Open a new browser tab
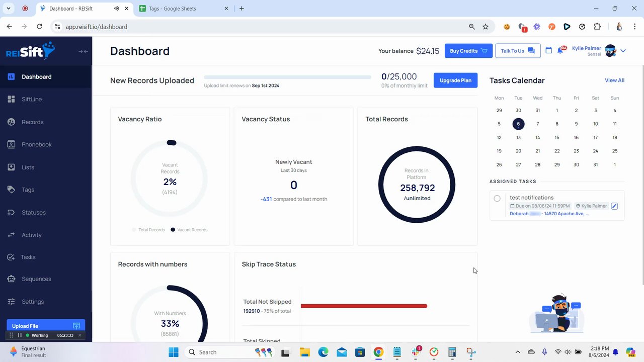 242,9
